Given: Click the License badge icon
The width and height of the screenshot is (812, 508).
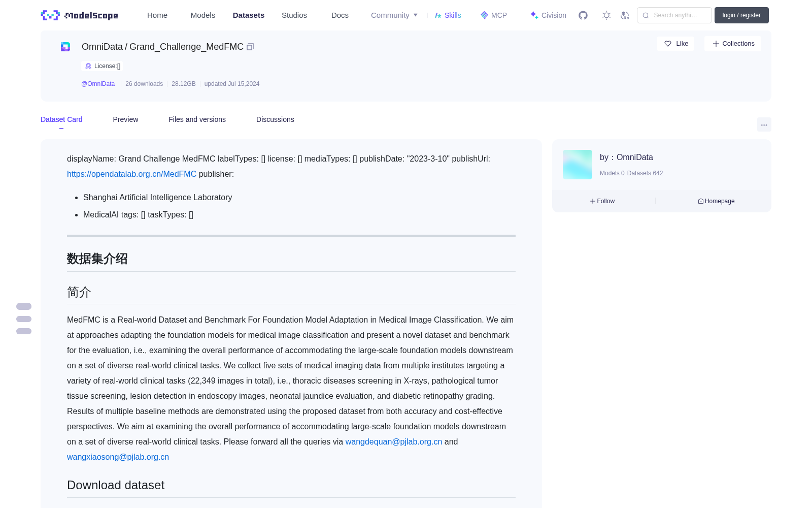Looking at the screenshot, I should (x=88, y=66).
